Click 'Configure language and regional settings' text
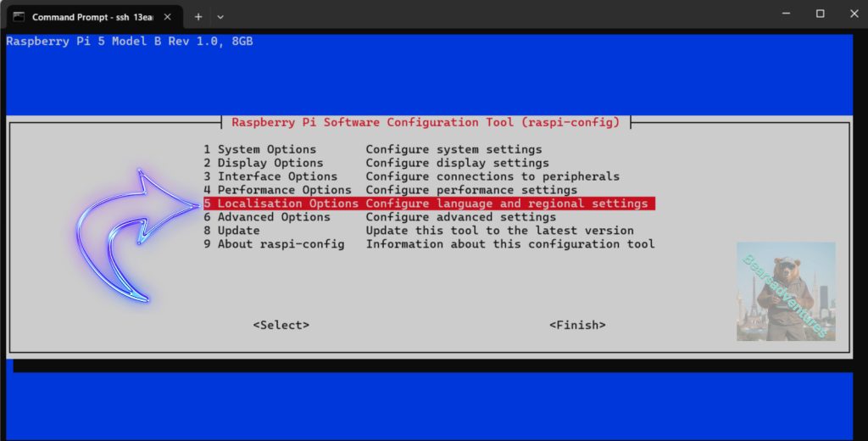Viewport: 868px width, 441px height. tap(507, 204)
